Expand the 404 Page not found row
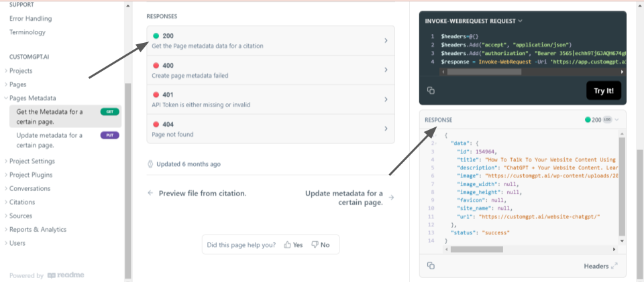644x282 pixels. tap(270, 129)
